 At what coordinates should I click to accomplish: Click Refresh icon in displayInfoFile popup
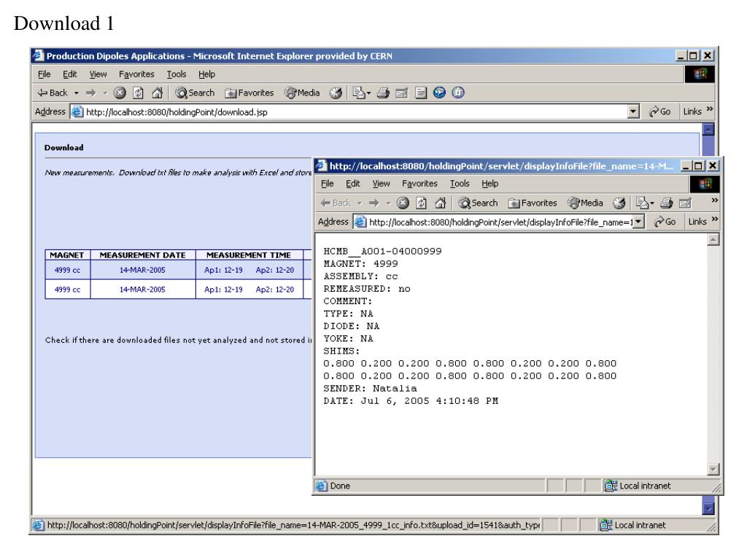click(422, 203)
